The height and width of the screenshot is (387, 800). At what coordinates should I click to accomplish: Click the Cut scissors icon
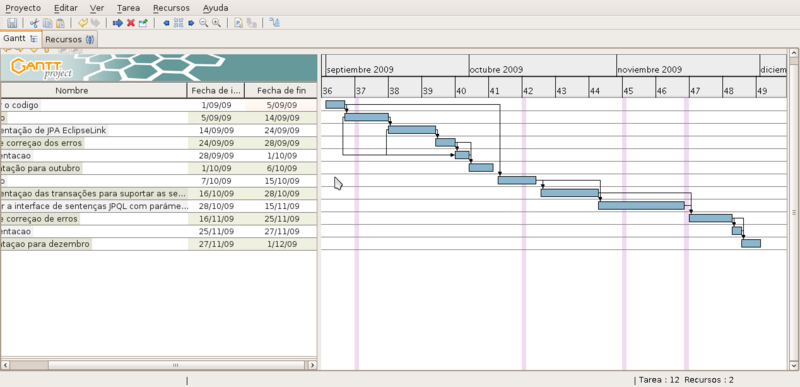tap(34, 23)
